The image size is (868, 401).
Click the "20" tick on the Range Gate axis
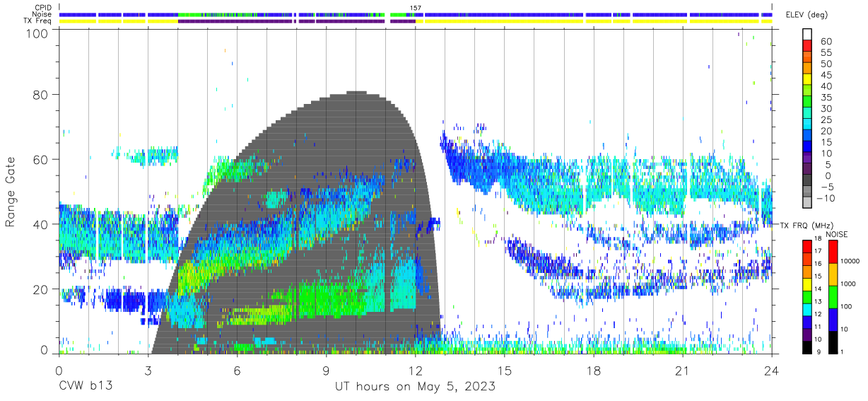pos(40,289)
